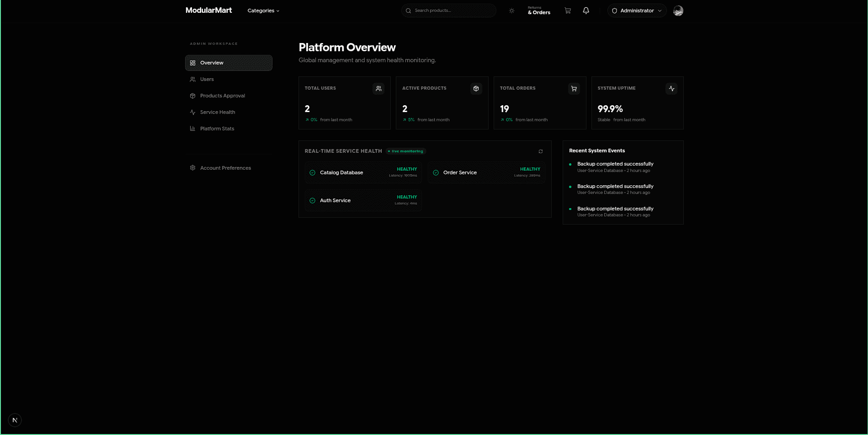Open Returns & Orders

tap(539, 11)
